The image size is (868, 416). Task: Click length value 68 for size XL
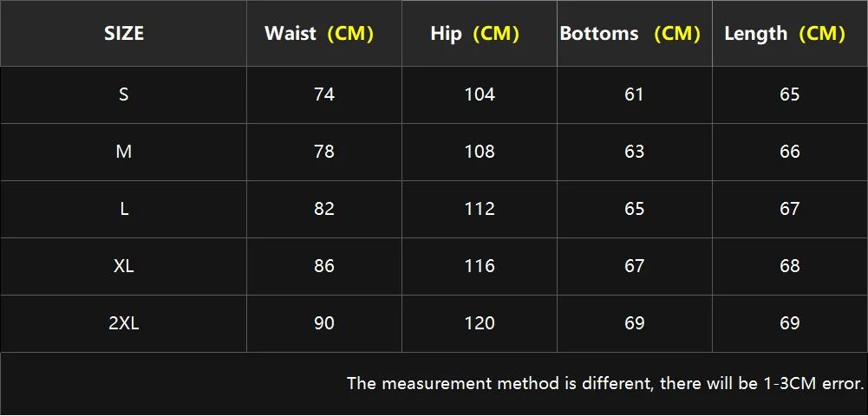[789, 266]
